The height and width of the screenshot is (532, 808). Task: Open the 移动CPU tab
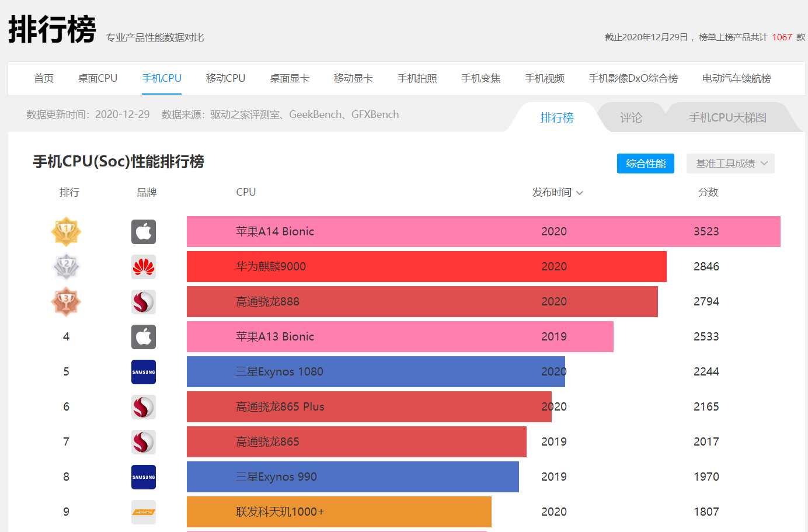pyautogui.click(x=225, y=78)
